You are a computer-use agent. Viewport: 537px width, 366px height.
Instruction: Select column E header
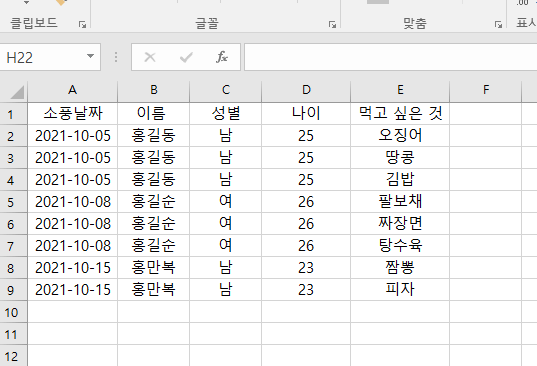(x=400, y=90)
